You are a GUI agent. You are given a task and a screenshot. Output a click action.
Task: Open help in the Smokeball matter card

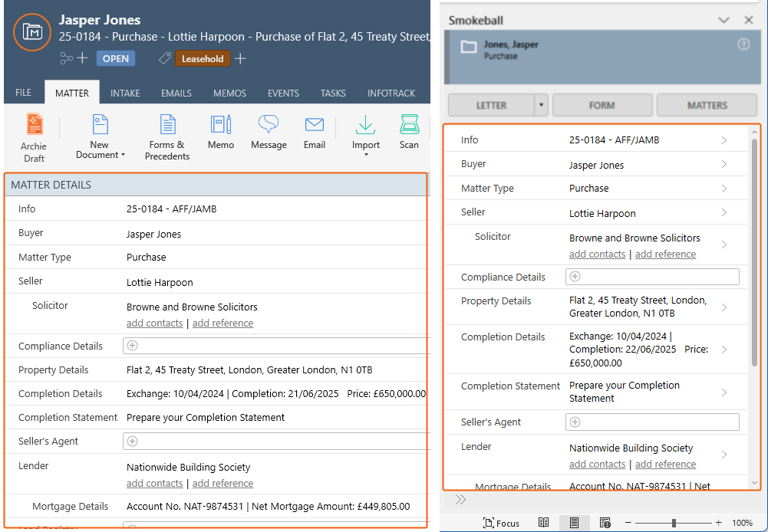743,44
